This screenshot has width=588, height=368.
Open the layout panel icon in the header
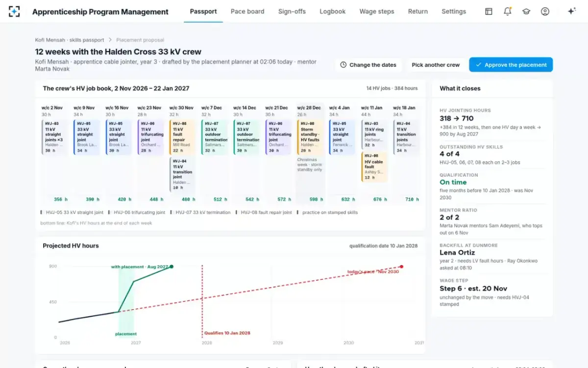pyautogui.click(x=489, y=11)
